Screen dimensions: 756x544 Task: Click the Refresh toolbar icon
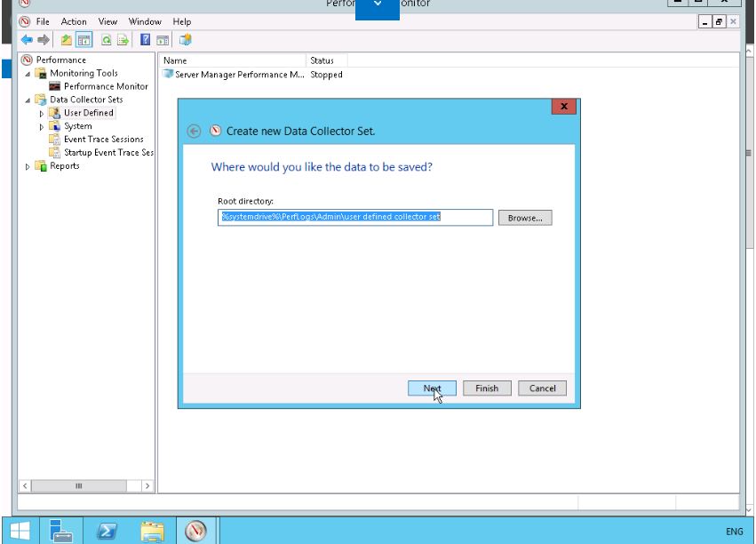tap(106, 40)
